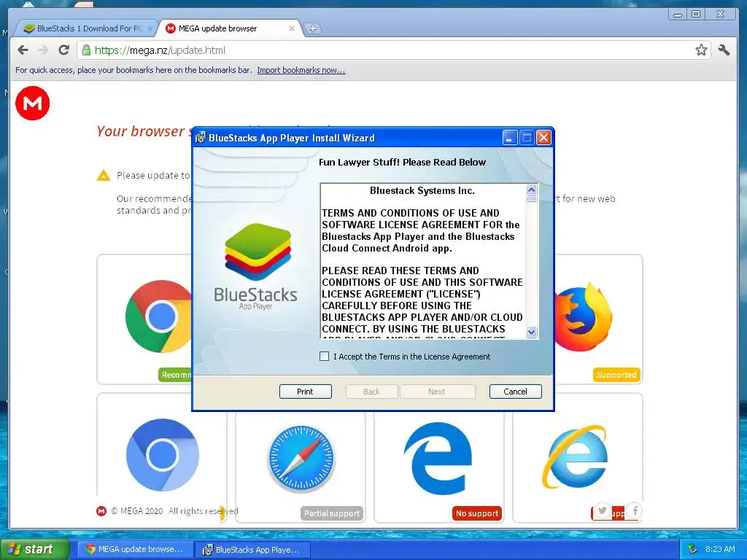The height and width of the screenshot is (560, 747).
Task: Click the license scrollbar down arrow
Action: tap(532, 332)
